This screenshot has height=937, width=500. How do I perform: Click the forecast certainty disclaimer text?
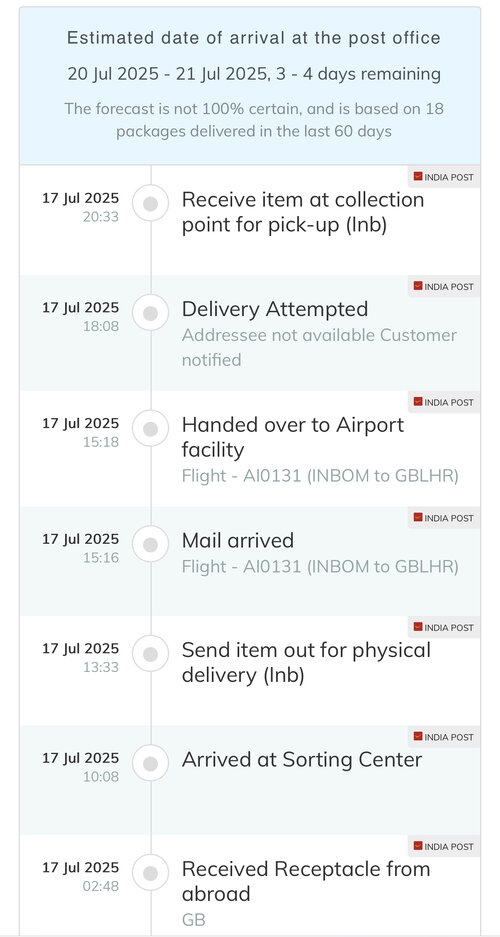[x=254, y=120]
